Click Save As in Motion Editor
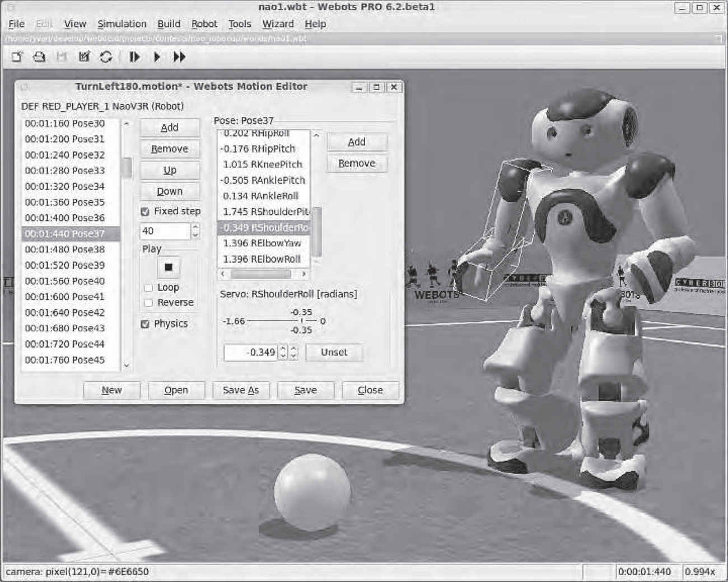This screenshot has width=728, height=582. point(241,391)
